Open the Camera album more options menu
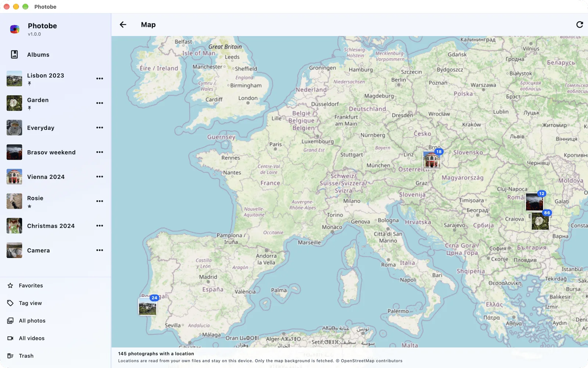The height and width of the screenshot is (368, 588). point(100,250)
